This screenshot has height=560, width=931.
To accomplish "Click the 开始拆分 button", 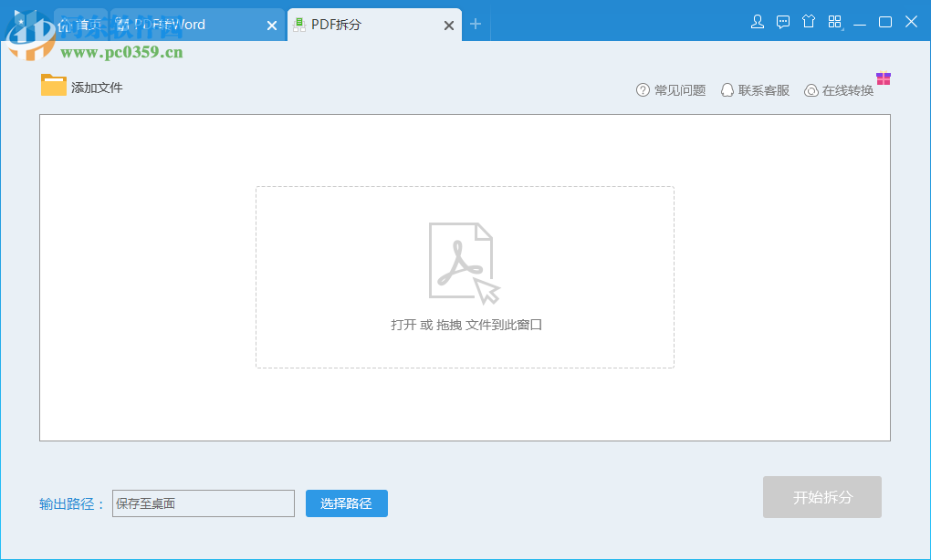I will tap(822, 497).
